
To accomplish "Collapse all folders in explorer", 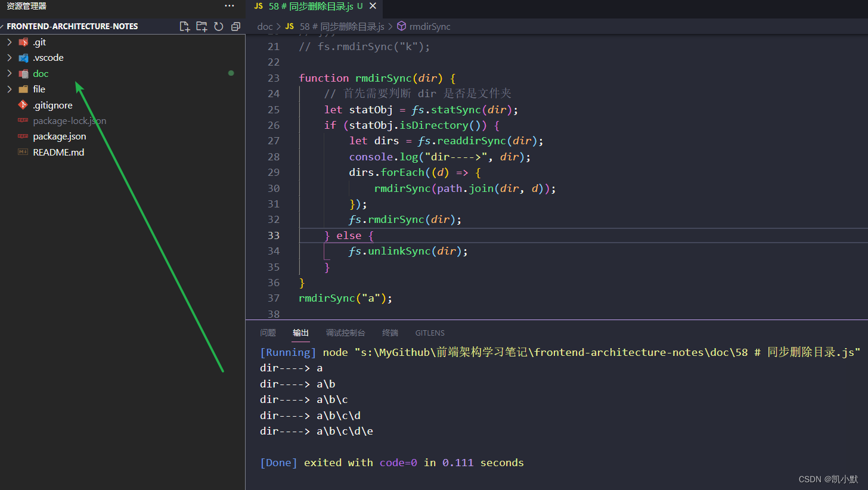I will pyautogui.click(x=235, y=26).
